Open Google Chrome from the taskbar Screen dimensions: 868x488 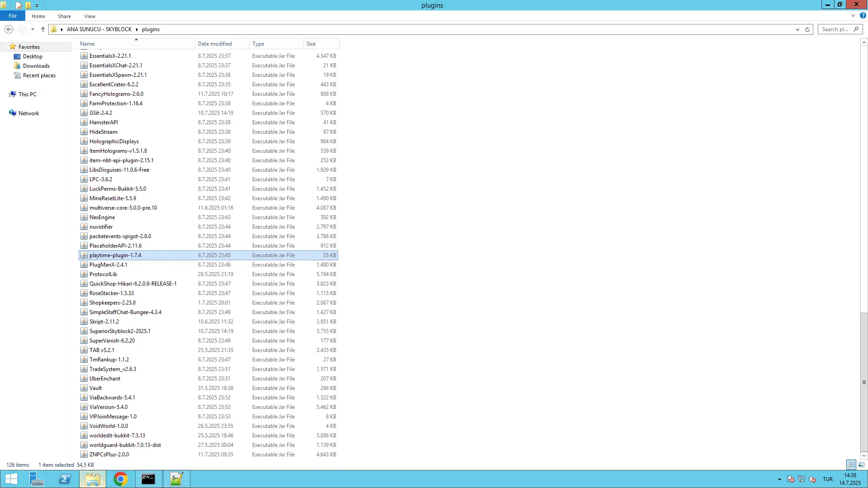click(x=120, y=479)
